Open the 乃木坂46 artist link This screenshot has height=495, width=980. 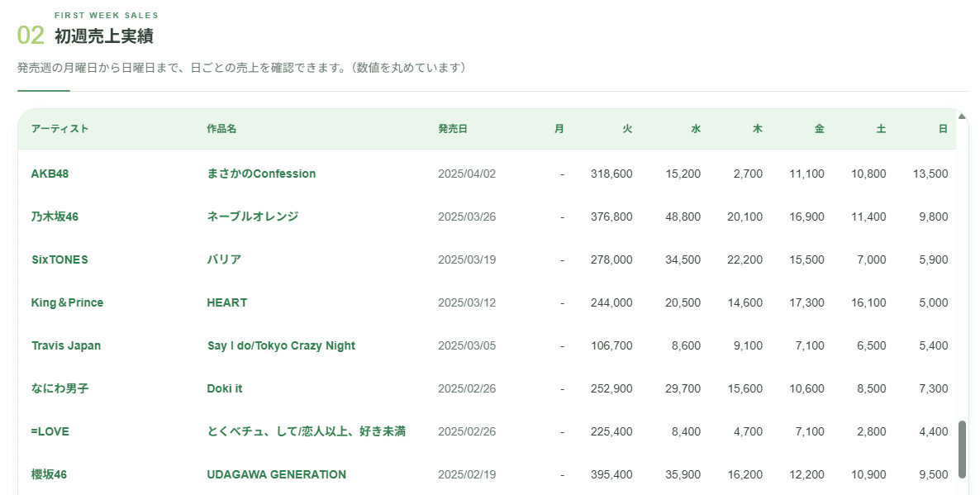point(55,217)
